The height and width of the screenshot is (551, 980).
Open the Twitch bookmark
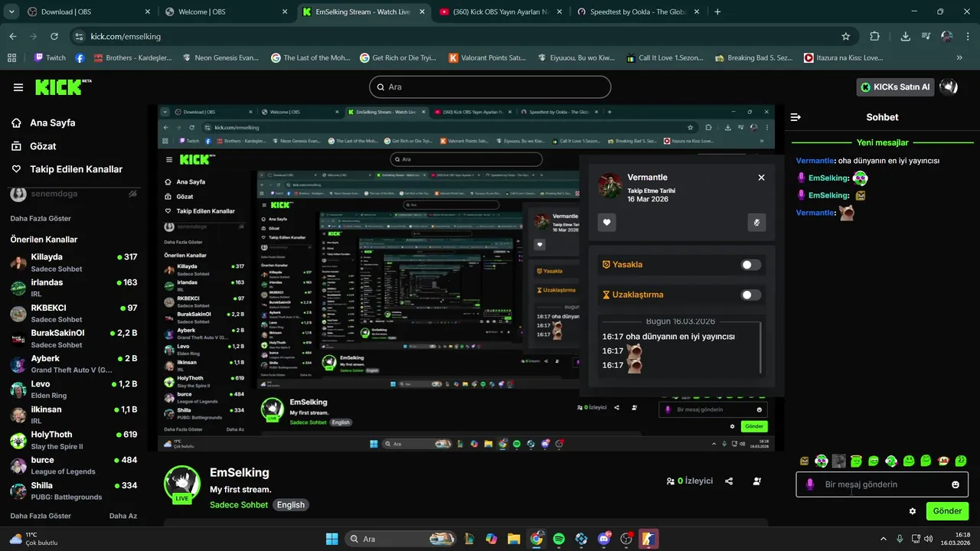pyautogui.click(x=50, y=57)
